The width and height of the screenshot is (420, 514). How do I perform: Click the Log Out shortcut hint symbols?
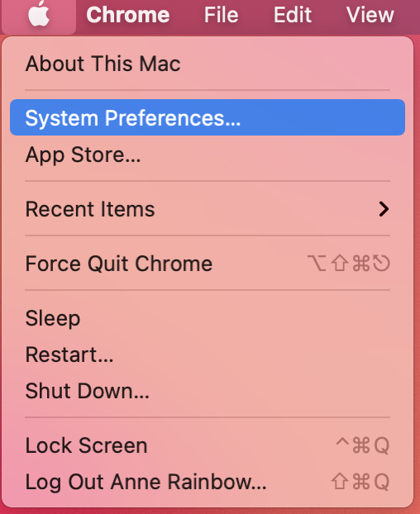click(x=360, y=482)
